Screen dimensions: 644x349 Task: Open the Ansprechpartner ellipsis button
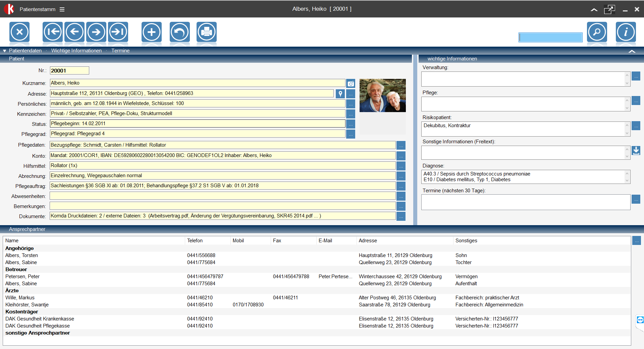pyautogui.click(x=637, y=241)
